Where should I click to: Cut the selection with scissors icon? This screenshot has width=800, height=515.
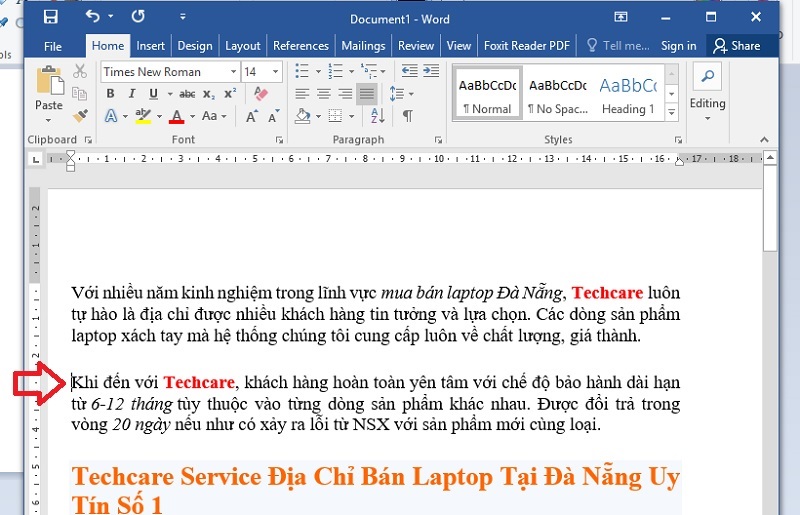[80, 71]
